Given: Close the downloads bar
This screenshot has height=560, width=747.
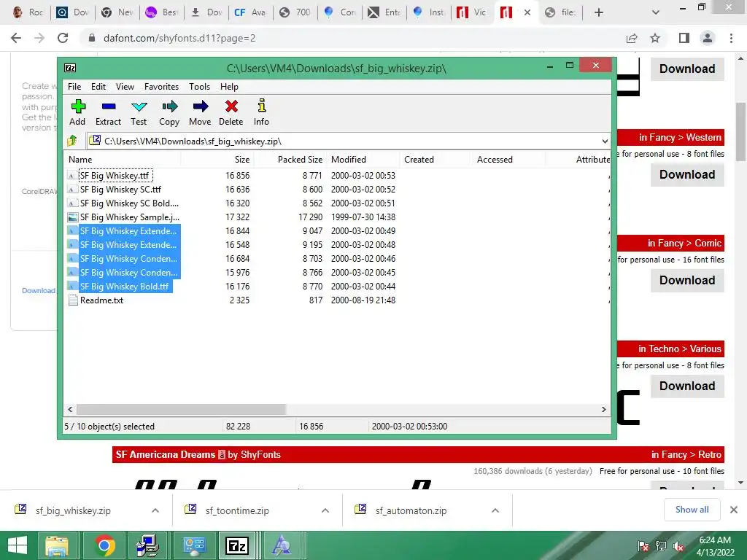Looking at the screenshot, I should (734, 510).
